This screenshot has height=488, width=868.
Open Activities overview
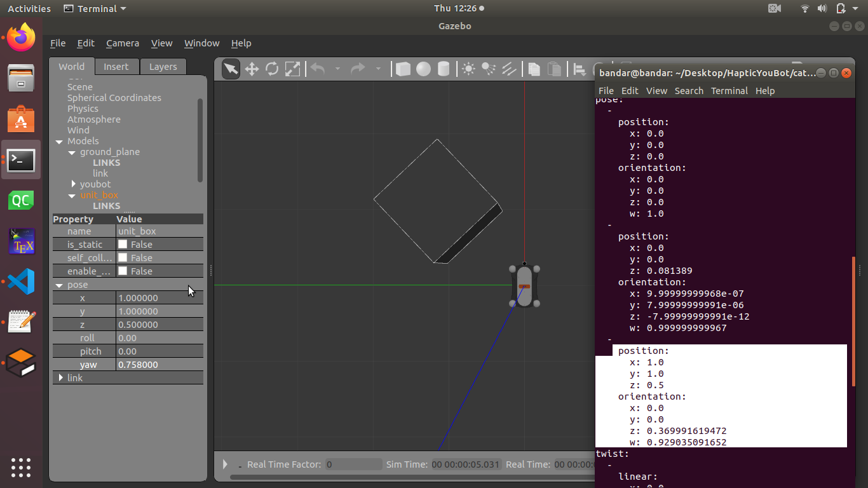pos(29,9)
